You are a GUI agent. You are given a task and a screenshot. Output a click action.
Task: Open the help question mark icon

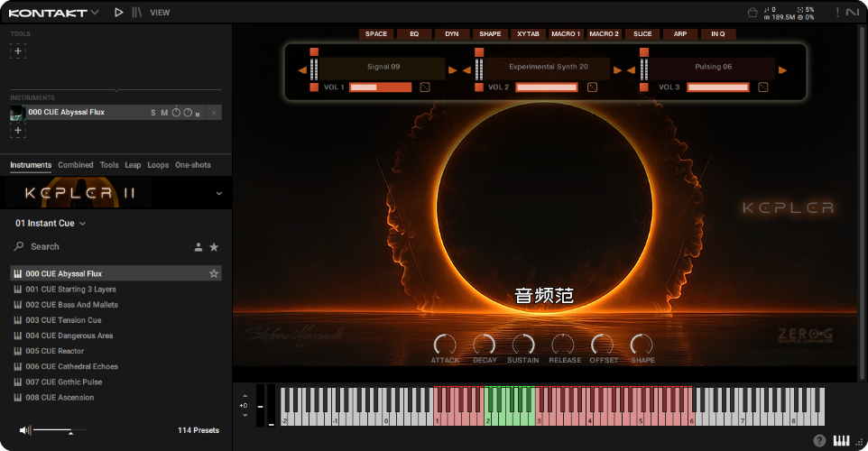click(819, 441)
